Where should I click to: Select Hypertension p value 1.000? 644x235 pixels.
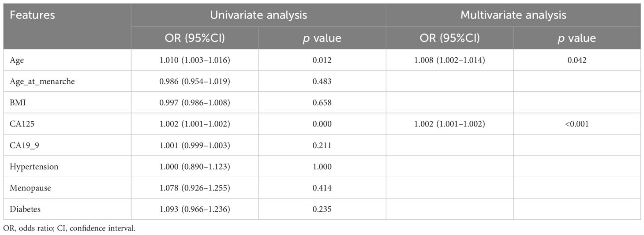pos(322,167)
